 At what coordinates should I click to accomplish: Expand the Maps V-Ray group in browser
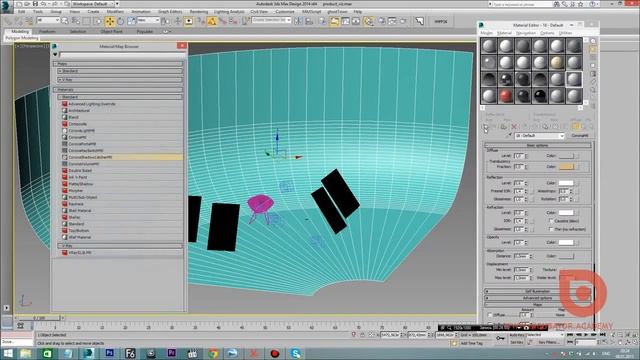click(x=120, y=80)
